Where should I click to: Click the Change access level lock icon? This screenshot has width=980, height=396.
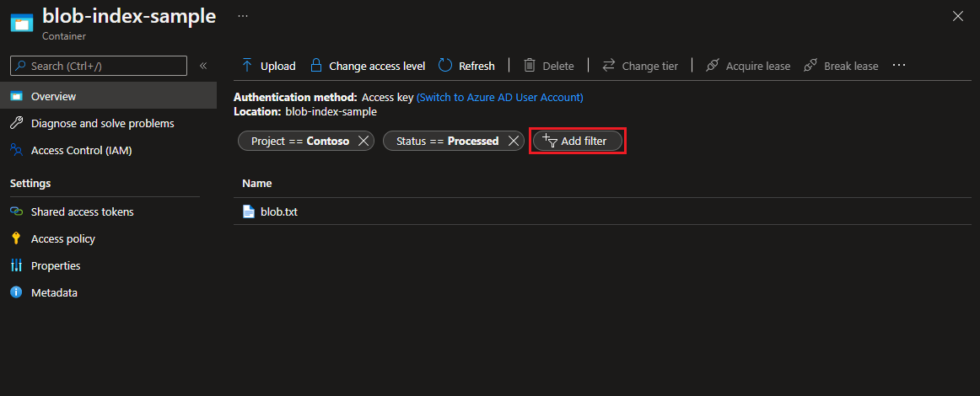[x=316, y=66]
